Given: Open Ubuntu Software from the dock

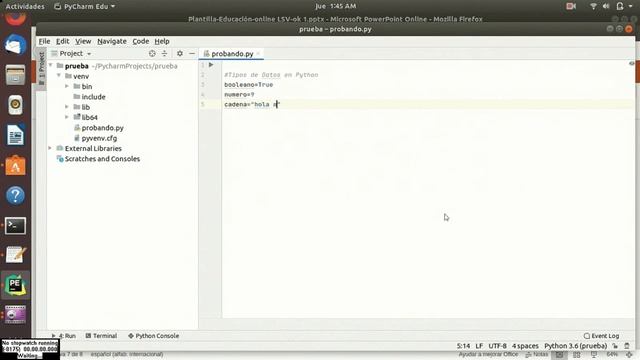Looking at the screenshot, I should 15,165.
